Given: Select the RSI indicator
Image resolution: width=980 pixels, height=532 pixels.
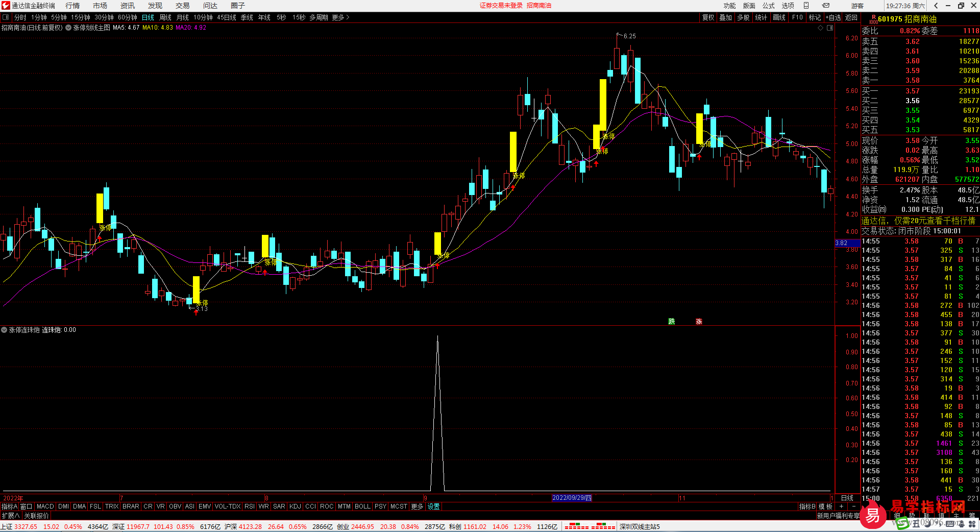Looking at the screenshot, I should [250, 506].
